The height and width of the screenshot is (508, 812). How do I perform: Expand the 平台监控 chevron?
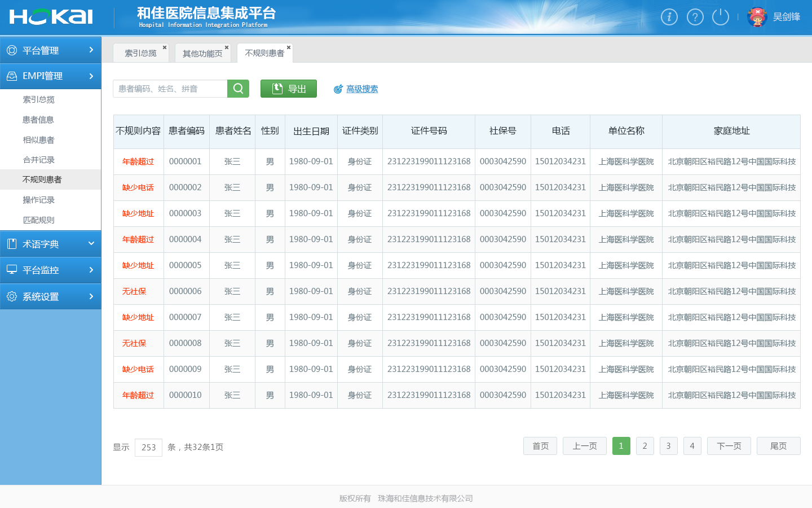click(x=91, y=270)
